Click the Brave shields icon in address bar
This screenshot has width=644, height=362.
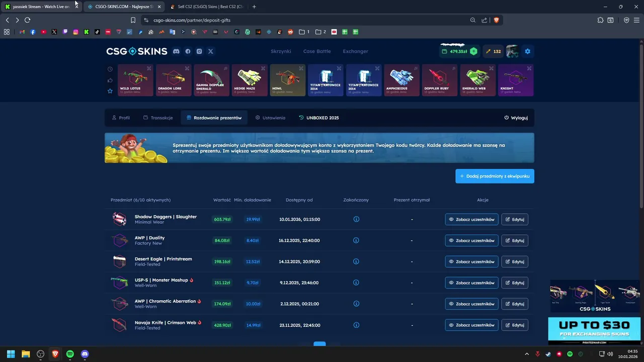496,20
